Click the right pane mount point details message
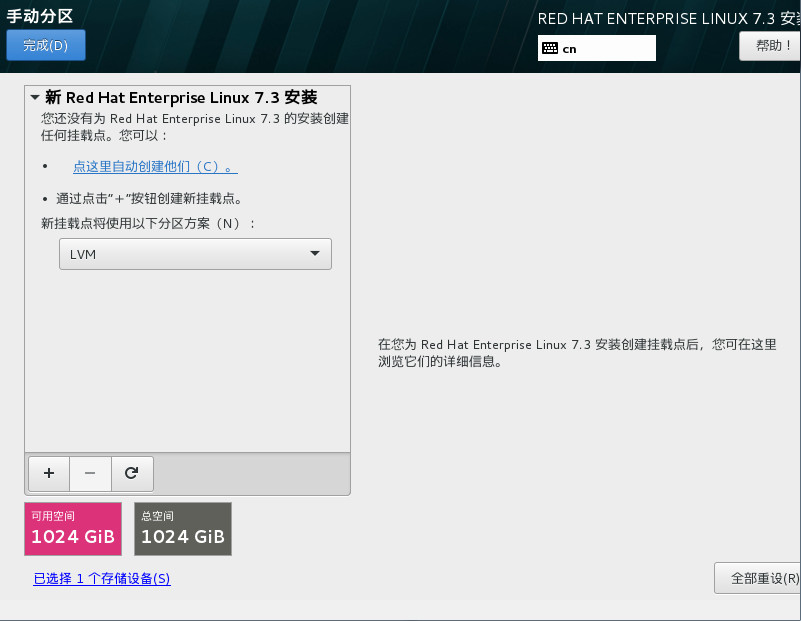 577,353
